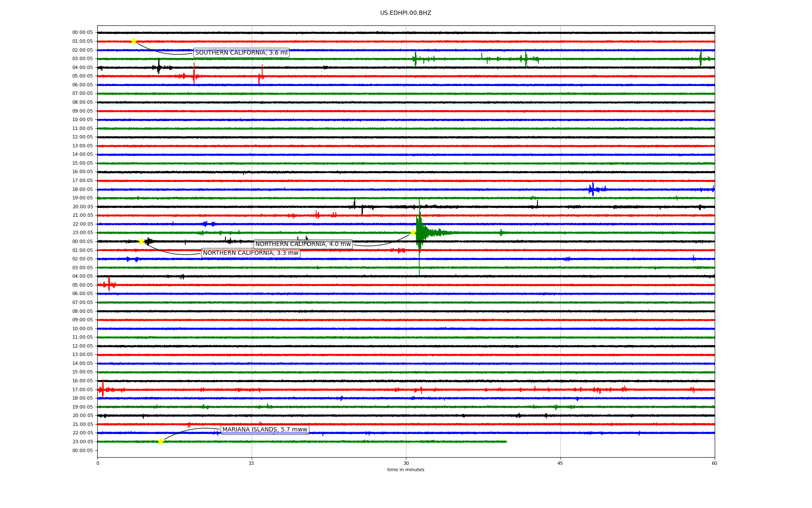Click the last 00:00:05 label at the bottom
Screen dimensions: 812x508
[x=82, y=450]
